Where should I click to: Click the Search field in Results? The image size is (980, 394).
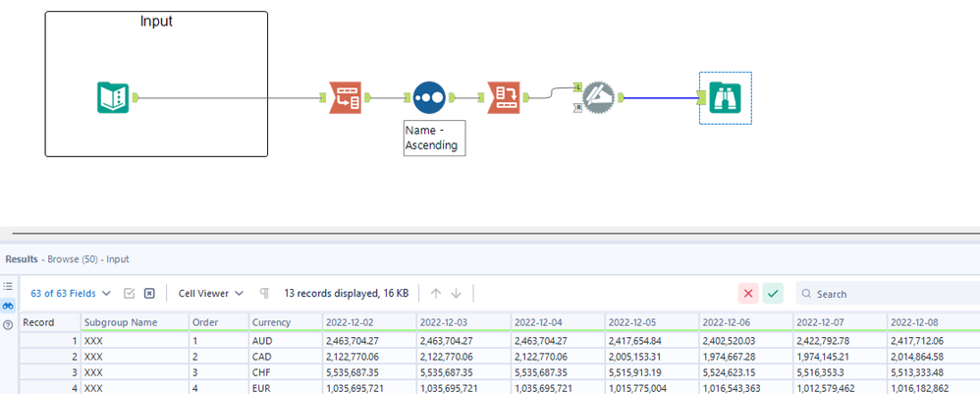coord(888,294)
